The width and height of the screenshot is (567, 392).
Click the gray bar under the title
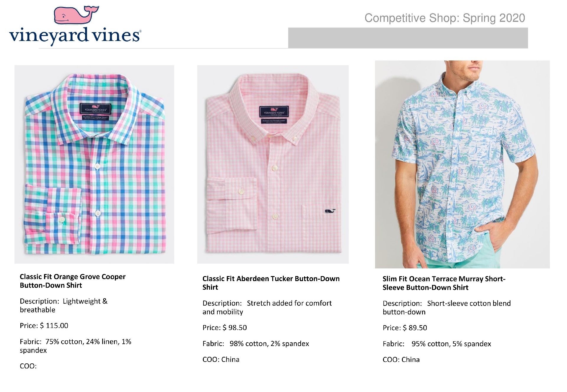click(x=408, y=38)
